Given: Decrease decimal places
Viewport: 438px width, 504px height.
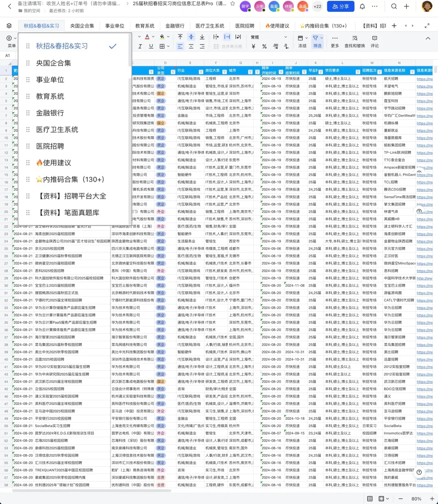Looking at the screenshot, I should coord(286,47).
